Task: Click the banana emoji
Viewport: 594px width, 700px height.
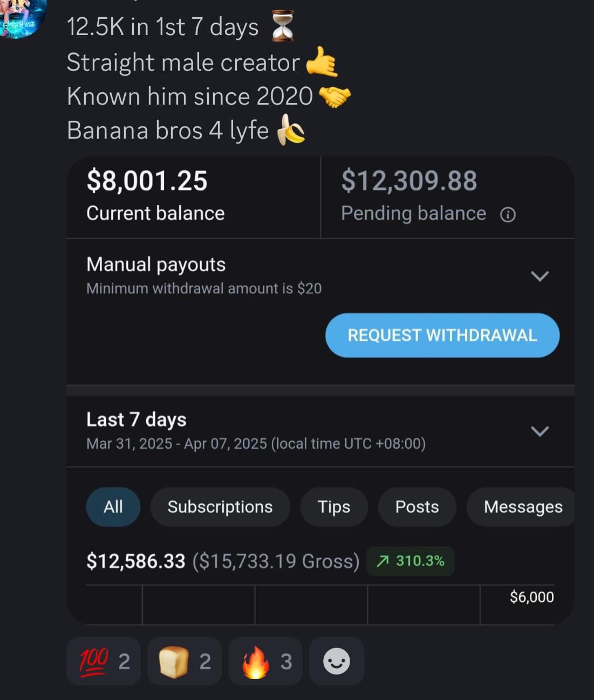Action: pyautogui.click(x=291, y=131)
